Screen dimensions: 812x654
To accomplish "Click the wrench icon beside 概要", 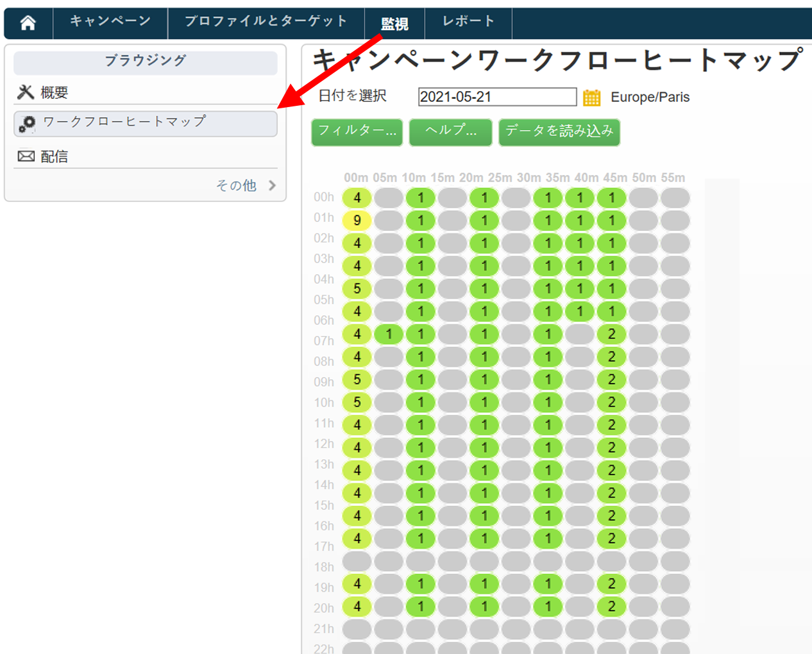I will 26,92.
